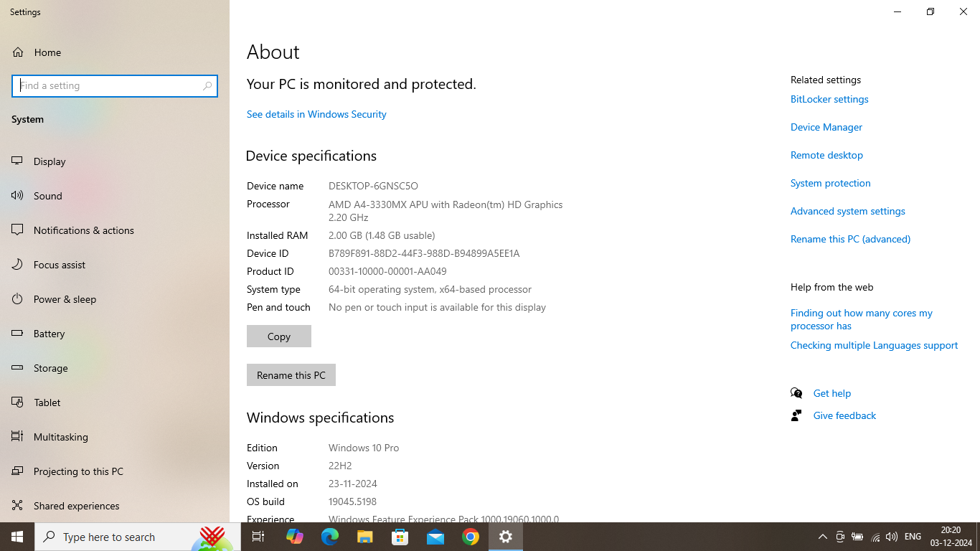Screen dimensions: 980x551
Task: Open See details in Windows Security link
Action: [316, 114]
